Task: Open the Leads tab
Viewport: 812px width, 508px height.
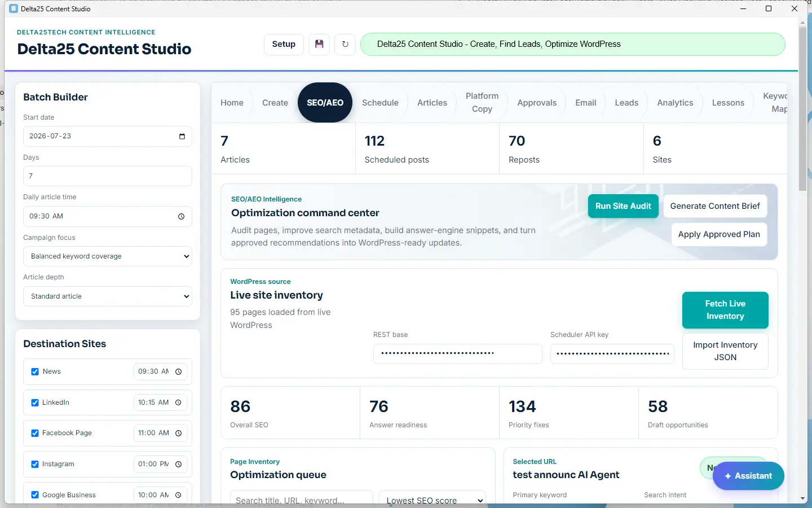Action: pos(626,103)
